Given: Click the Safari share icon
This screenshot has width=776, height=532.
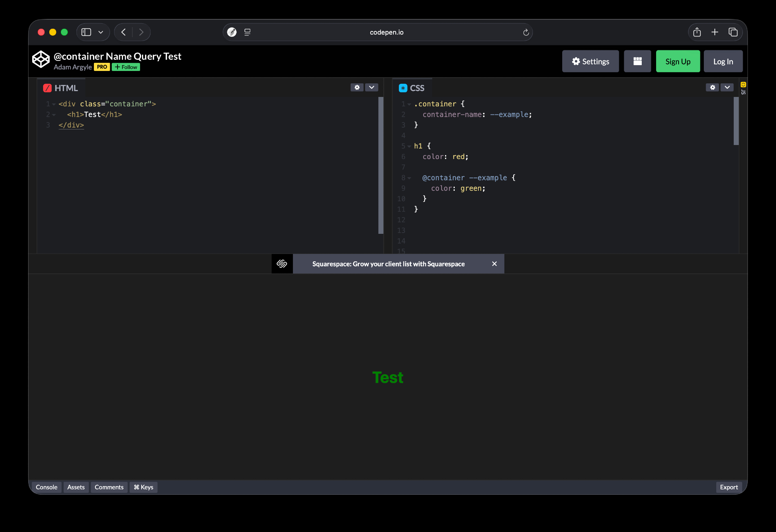Looking at the screenshot, I should (697, 32).
